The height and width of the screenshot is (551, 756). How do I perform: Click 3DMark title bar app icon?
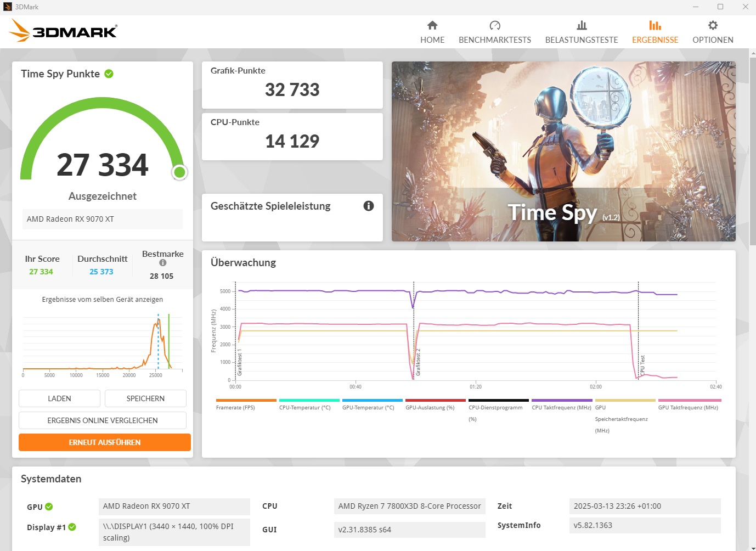8,7
